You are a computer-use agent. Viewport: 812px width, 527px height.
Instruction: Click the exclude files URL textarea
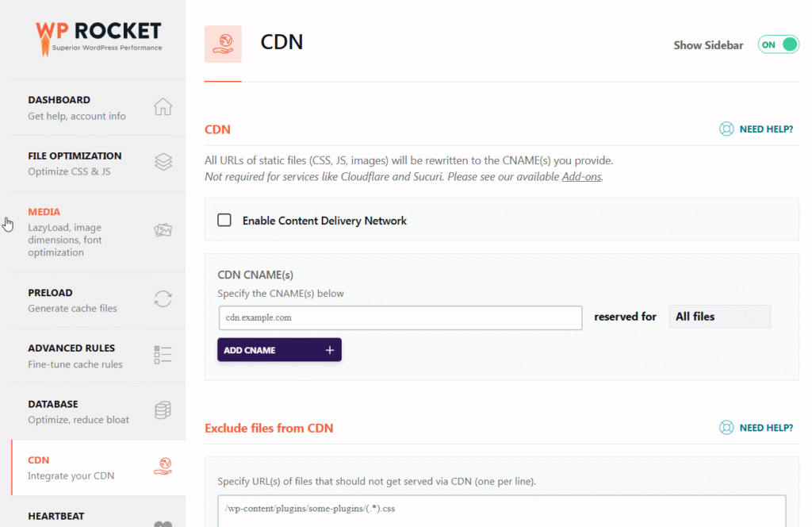(x=501, y=509)
